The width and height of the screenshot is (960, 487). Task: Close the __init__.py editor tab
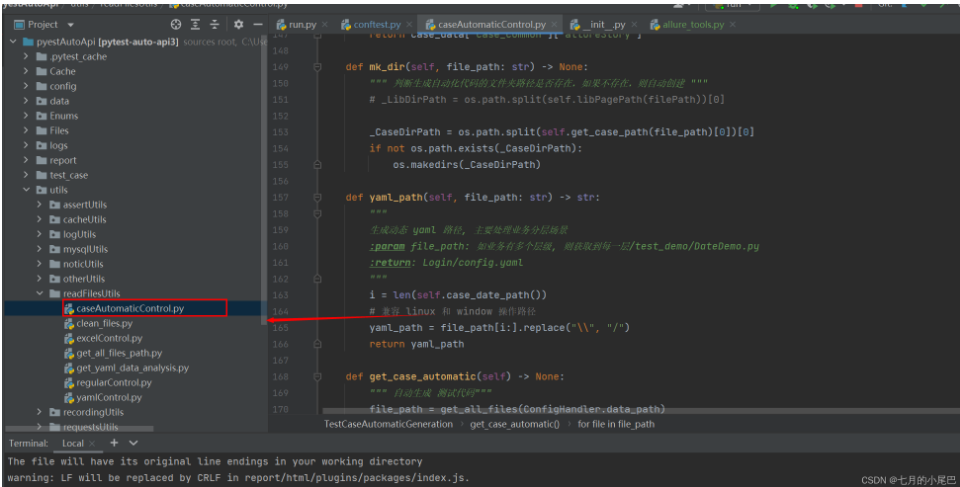click(x=634, y=25)
